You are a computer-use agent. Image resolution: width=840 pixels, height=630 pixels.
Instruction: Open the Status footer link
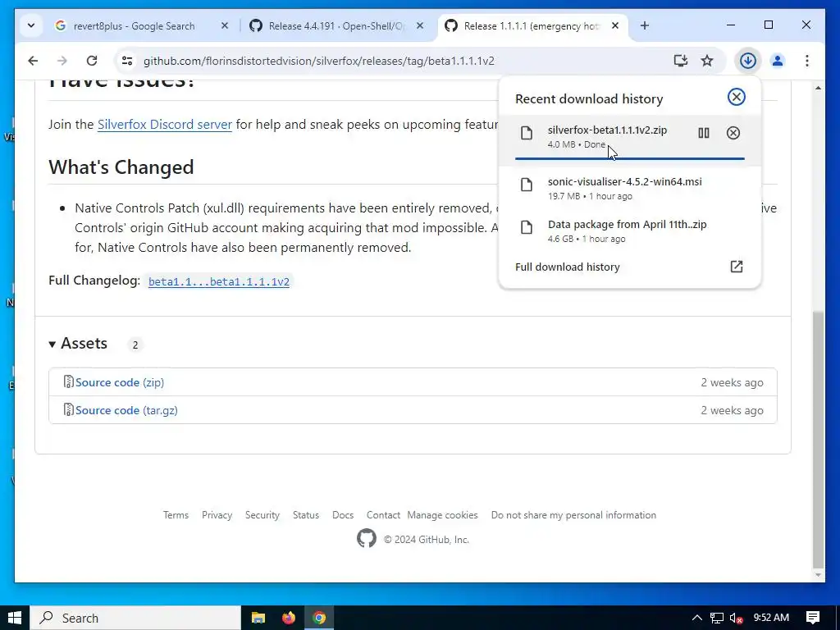tap(306, 515)
